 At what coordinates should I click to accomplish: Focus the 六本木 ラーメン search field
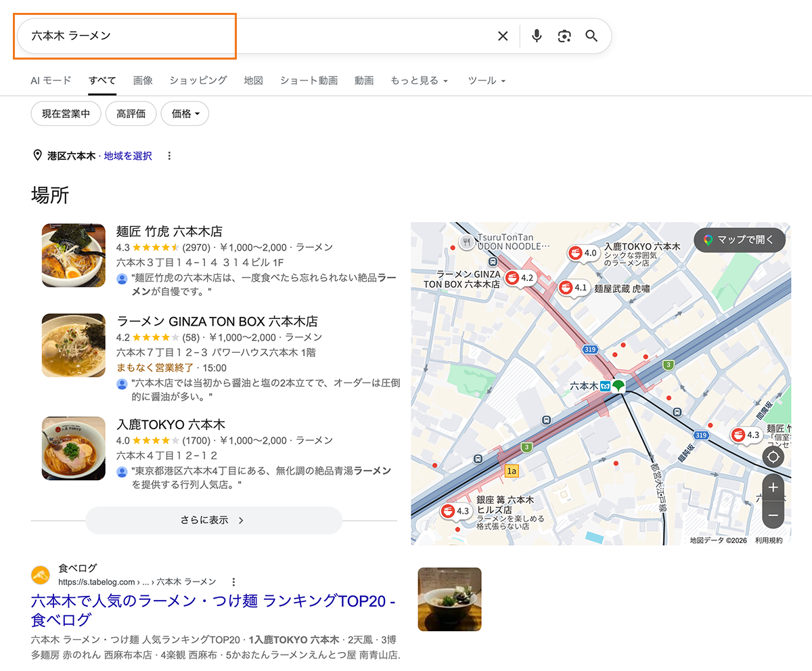coord(257,36)
